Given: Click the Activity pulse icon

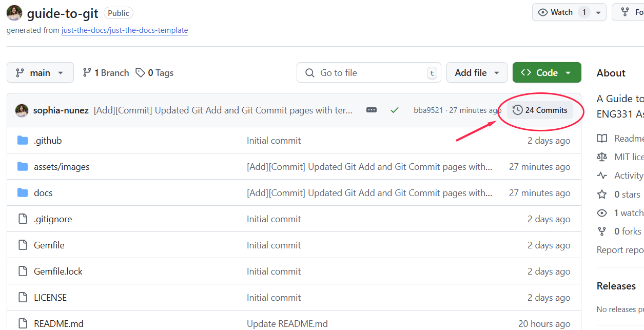Looking at the screenshot, I should pyautogui.click(x=601, y=175).
